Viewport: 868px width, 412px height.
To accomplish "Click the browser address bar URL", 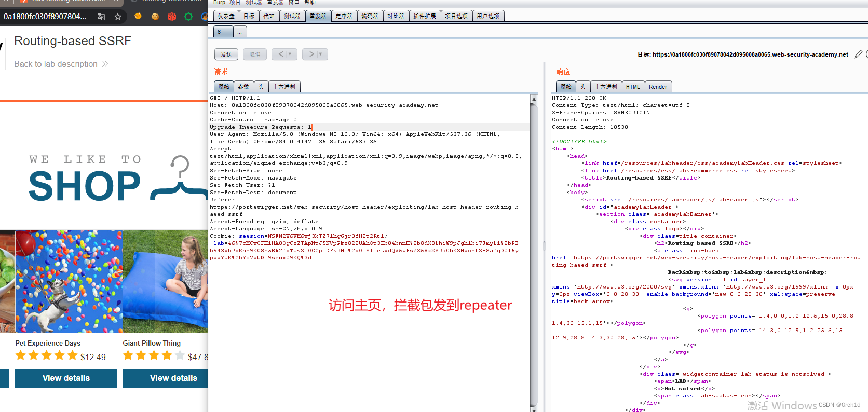I will point(45,17).
